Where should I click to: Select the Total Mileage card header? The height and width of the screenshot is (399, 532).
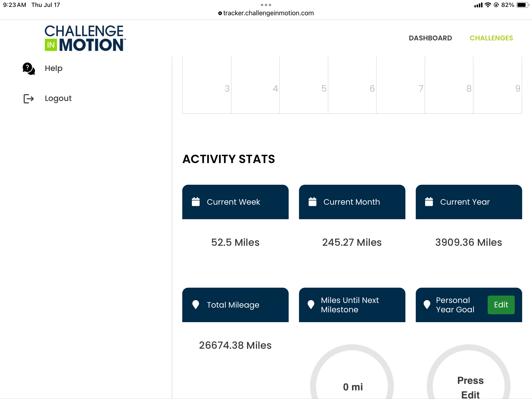point(235,305)
